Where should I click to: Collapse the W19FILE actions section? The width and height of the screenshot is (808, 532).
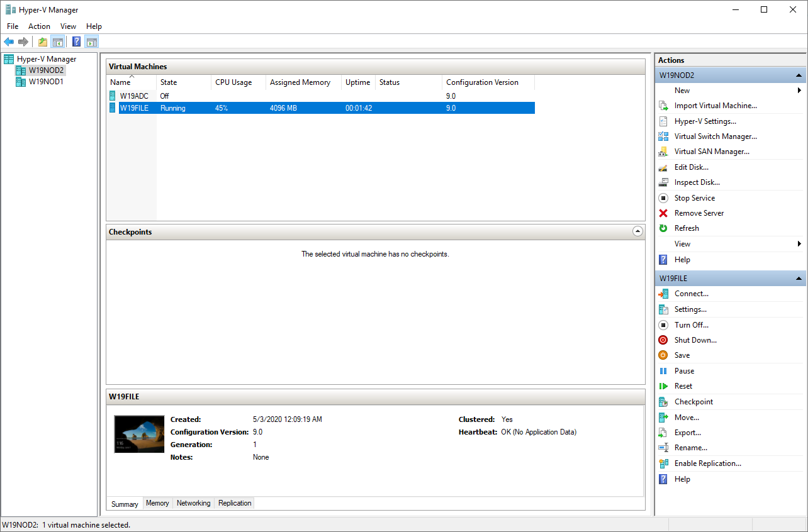tap(799, 279)
